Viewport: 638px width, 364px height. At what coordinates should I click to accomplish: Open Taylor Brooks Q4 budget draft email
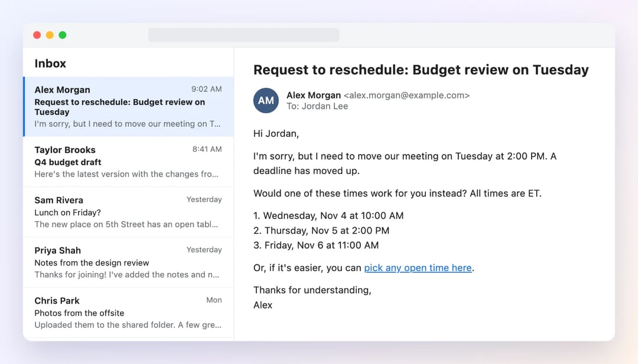(x=129, y=162)
